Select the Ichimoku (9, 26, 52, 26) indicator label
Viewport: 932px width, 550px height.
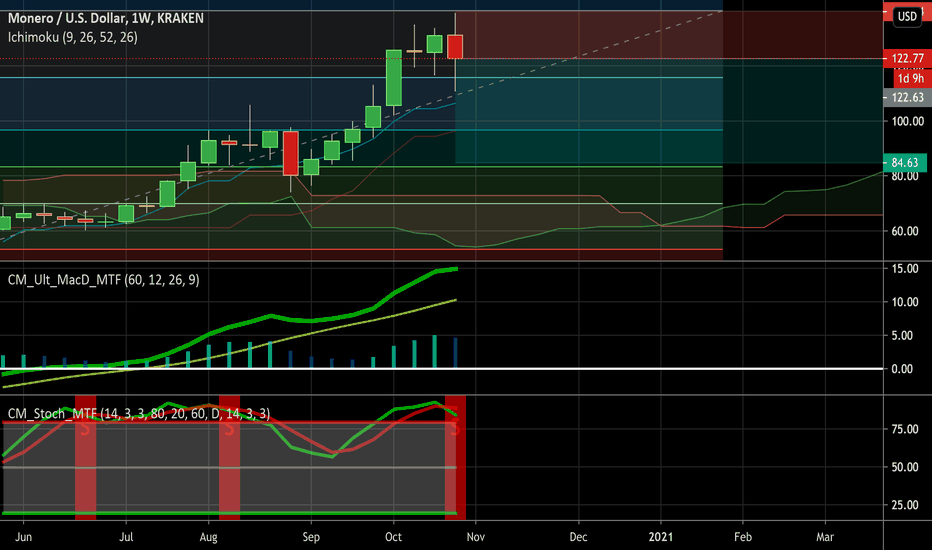(x=73, y=37)
